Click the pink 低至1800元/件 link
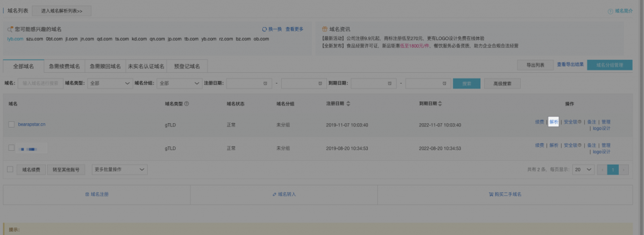This screenshot has width=644, height=235. [416, 46]
